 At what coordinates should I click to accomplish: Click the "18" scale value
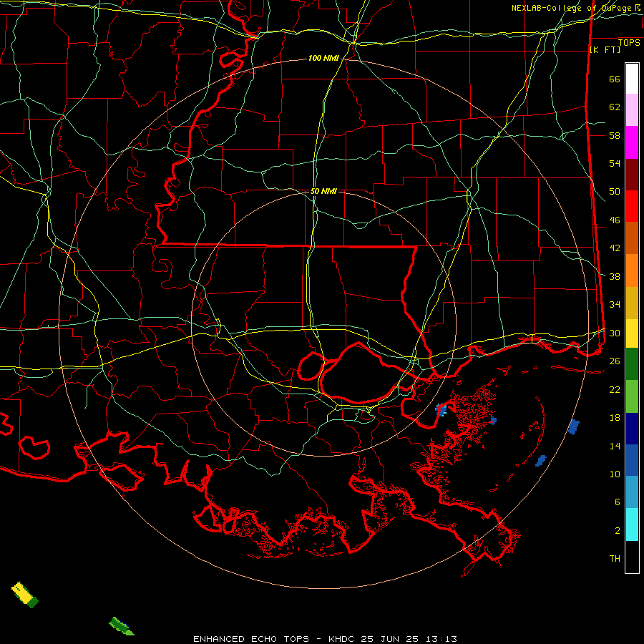point(615,418)
